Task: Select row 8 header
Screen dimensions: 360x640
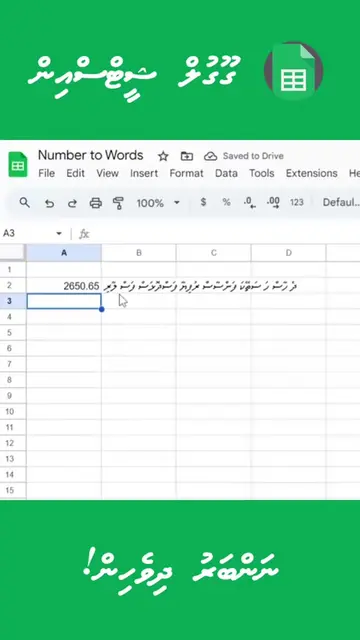Action: click(x=13, y=380)
